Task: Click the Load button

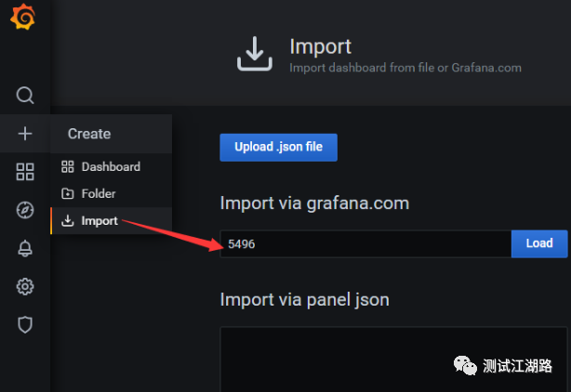Action: point(539,243)
